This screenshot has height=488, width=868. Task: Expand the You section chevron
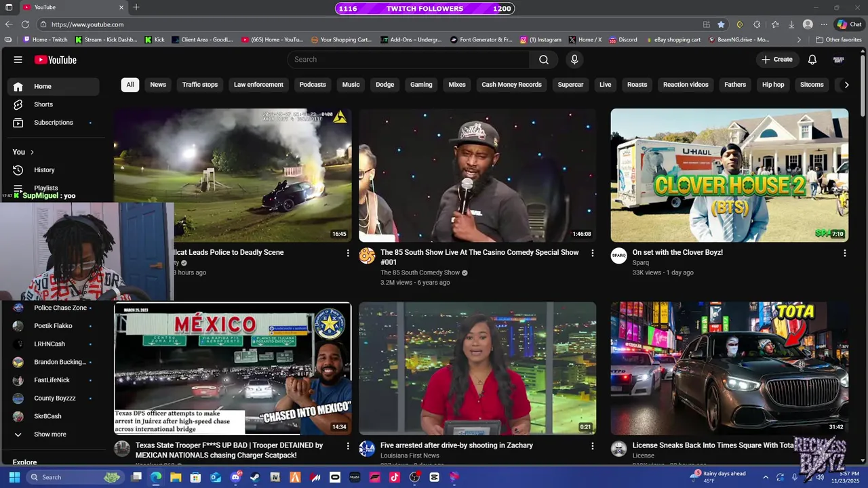point(32,152)
